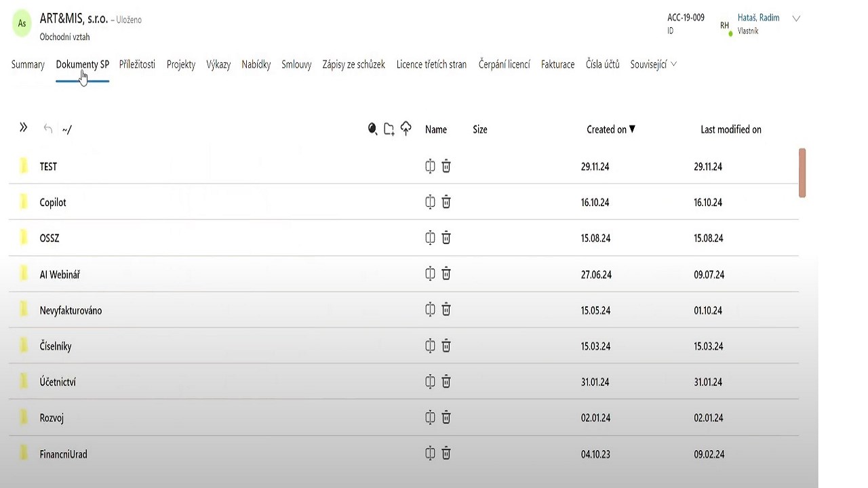This screenshot has height=488, width=868.
Task: Open owner link Hataš, Radim
Action: point(758,18)
